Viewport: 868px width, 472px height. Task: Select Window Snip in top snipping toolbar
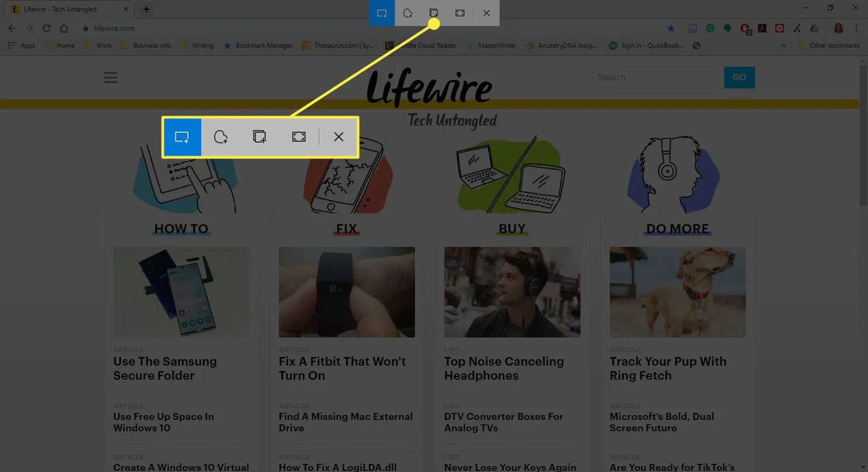click(x=433, y=13)
